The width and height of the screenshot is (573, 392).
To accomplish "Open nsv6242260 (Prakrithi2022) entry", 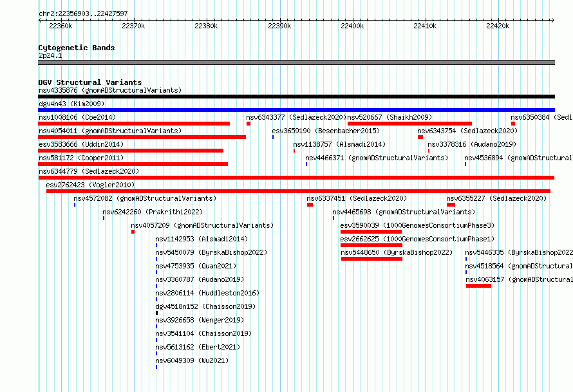I will [x=153, y=212].
